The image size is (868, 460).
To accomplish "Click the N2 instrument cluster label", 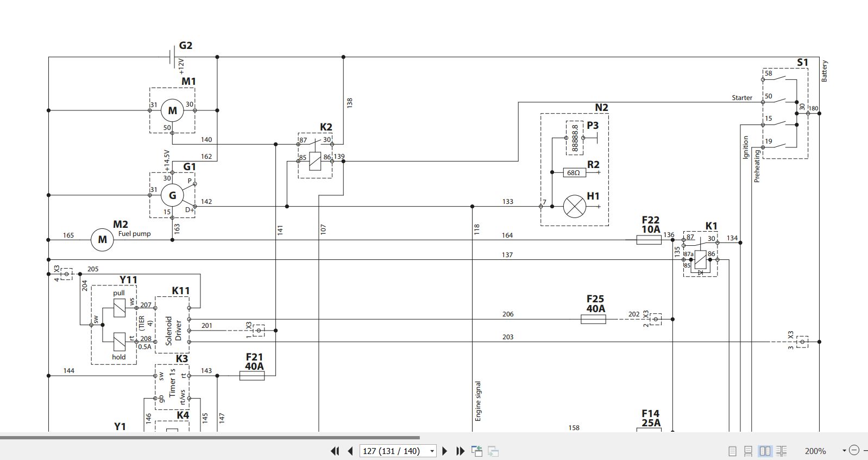I will (x=601, y=108).
